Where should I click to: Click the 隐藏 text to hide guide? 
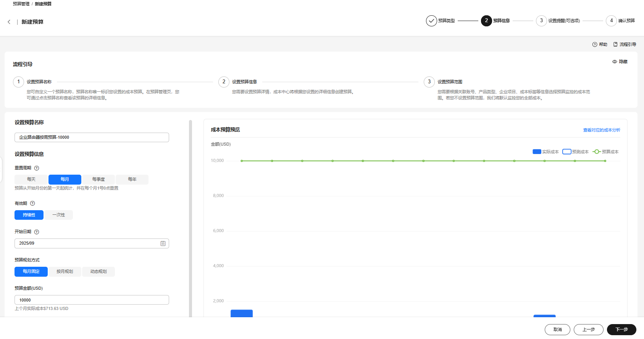tap(623, 62)
